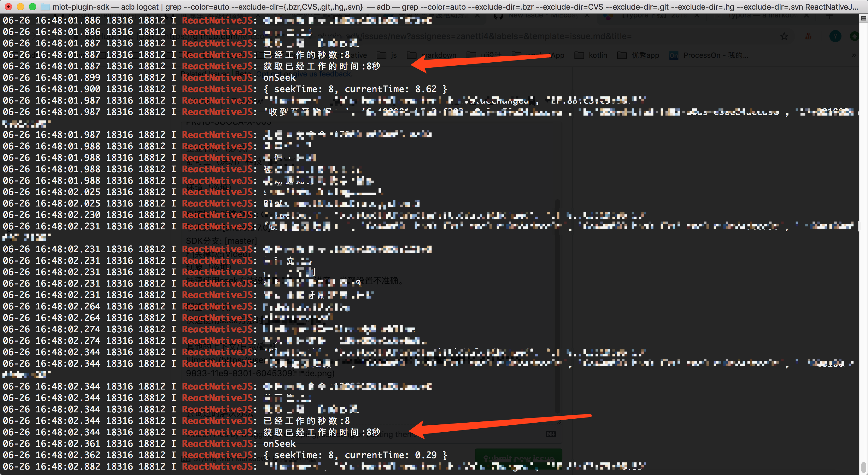Click the Markdown supported icon below the comment box

(x=551, y=434)
